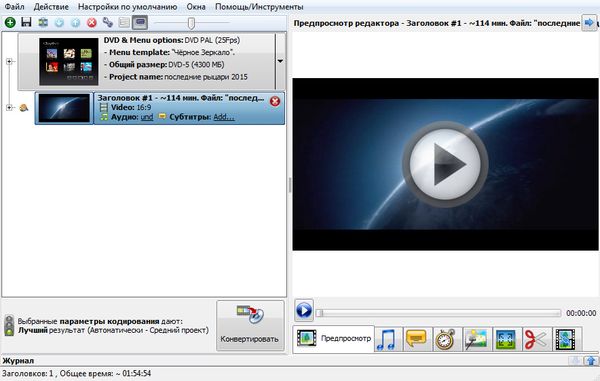The width and height of the screenshot is (600, 381).
Task: Click the traffic light quality indicator
Action: (x=9, y=326)
